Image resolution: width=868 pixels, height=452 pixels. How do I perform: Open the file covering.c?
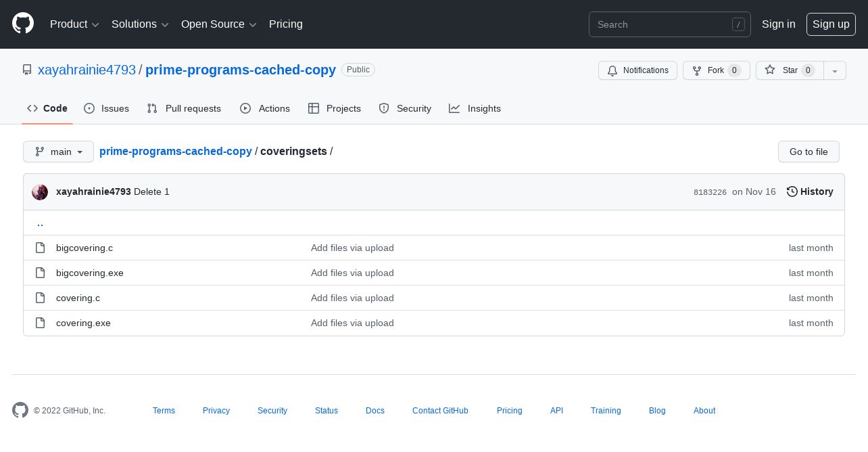tap(78, 298)
